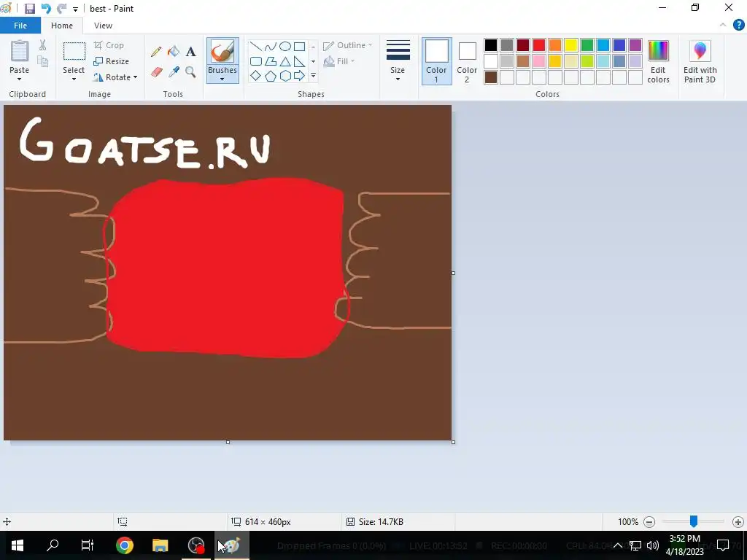Undo the last action in title bar
Image resolution: width=747 pixels, height=560 pixels.
pos(46,9)
